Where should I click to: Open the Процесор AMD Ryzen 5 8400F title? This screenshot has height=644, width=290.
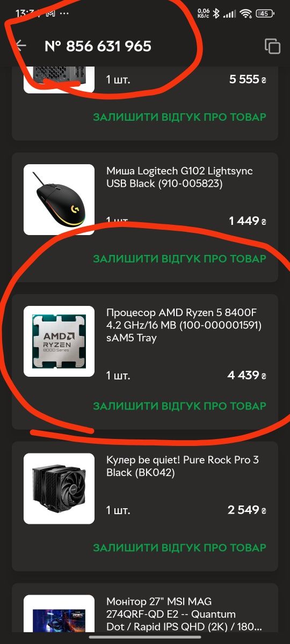click(184, 325)
